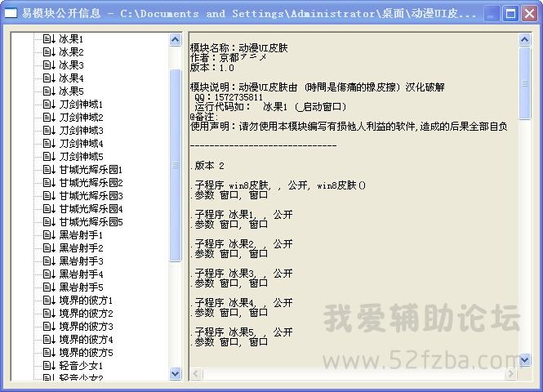Screen dimensions: 543x392
Task: Click the icon beside 境界的彼方3 row
Action: [x=49, y=327]
